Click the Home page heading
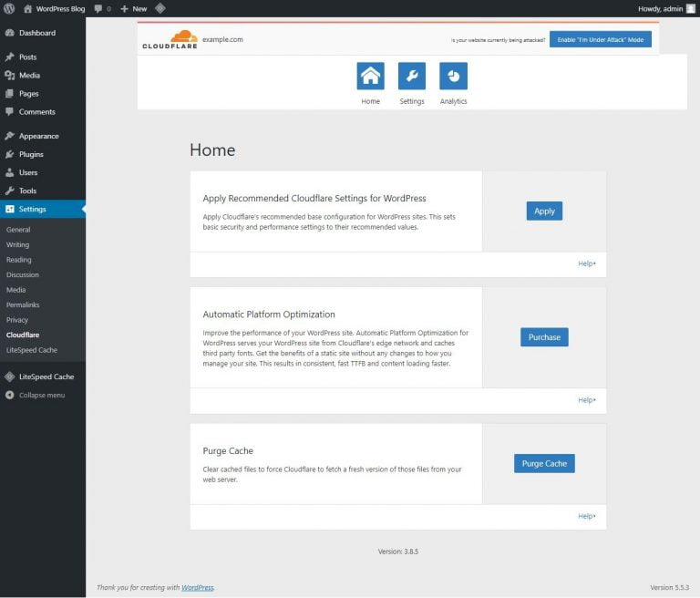Viewport: 700px width, 598px height. coord(212,150)
